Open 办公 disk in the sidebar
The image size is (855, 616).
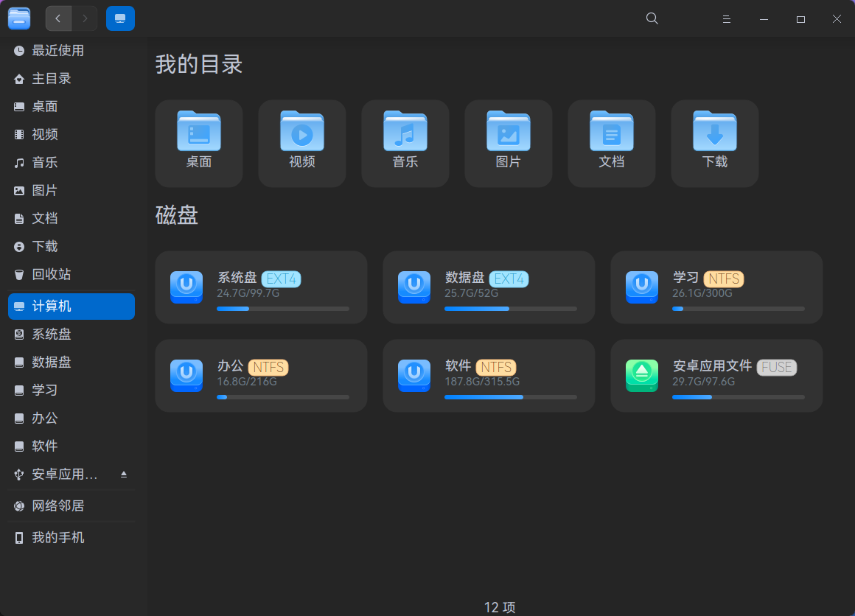pos(71,418)
